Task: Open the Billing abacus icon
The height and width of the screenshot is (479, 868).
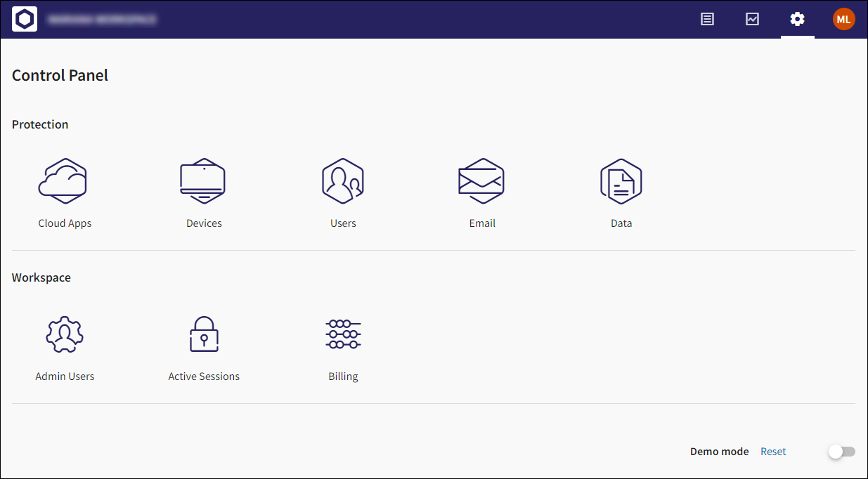Action: pos(343,334)
